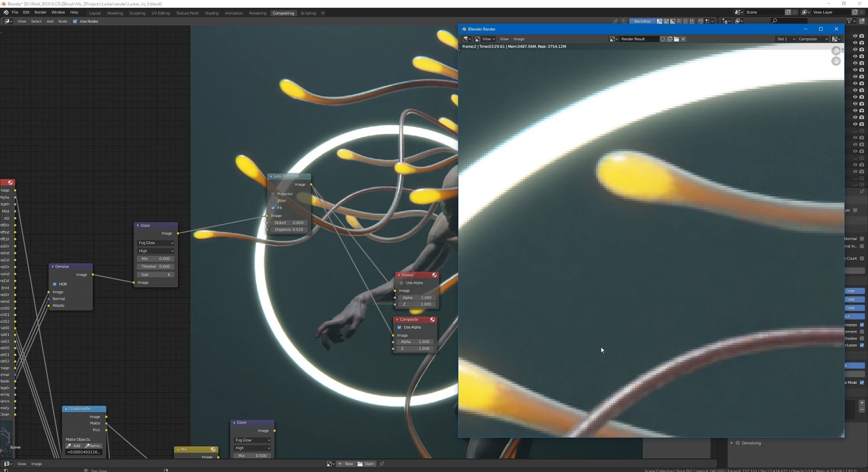Screen dimensions: 868x472
Task: Toggle the Use Nodes checkbox
Action: [75, 21]
